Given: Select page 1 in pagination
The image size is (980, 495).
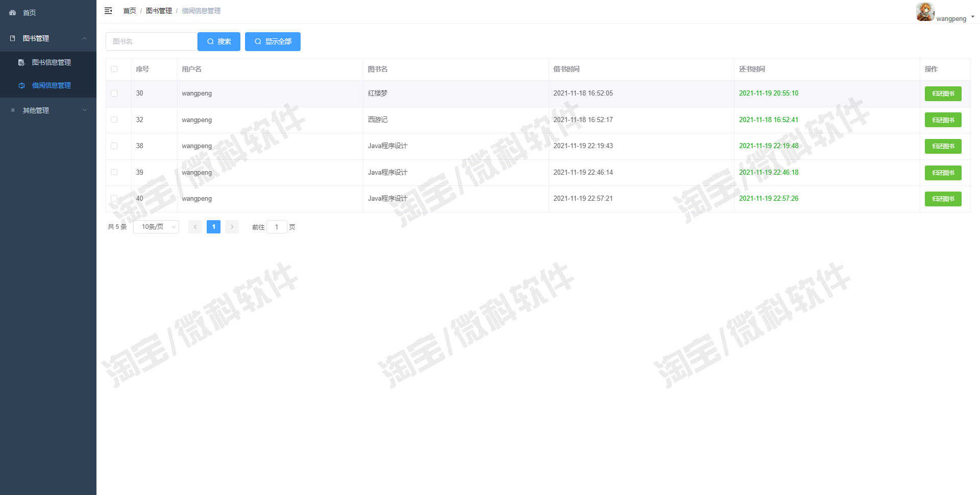Looking at the screenshot, I should (x=213, y=227).
